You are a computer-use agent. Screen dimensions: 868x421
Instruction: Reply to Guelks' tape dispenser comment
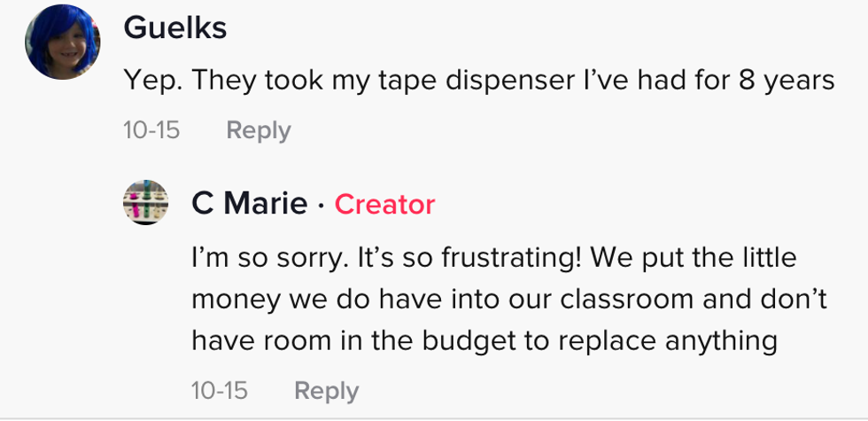click(x=259, y=130)
